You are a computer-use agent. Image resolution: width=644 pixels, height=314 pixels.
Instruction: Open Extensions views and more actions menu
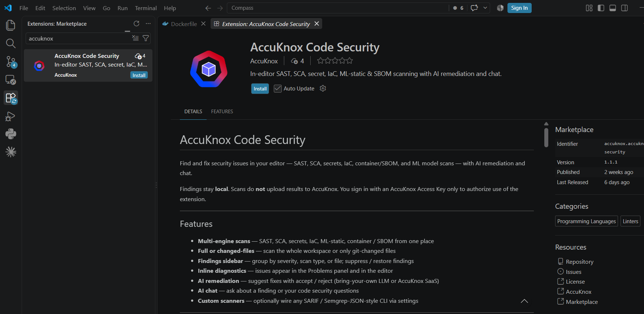click(148, 24)
